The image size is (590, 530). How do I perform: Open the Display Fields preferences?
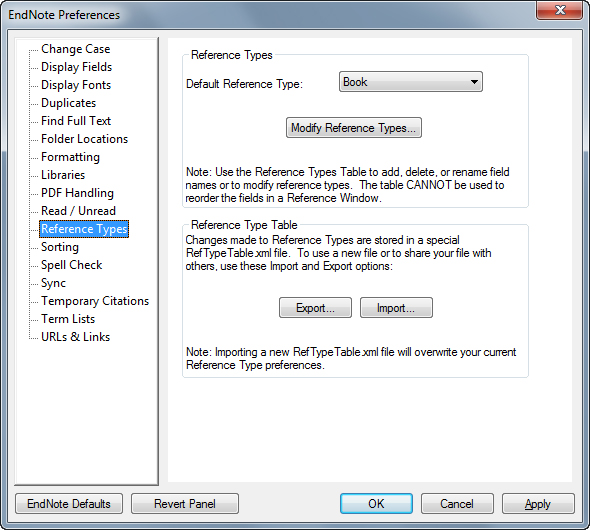click(76, 67)
